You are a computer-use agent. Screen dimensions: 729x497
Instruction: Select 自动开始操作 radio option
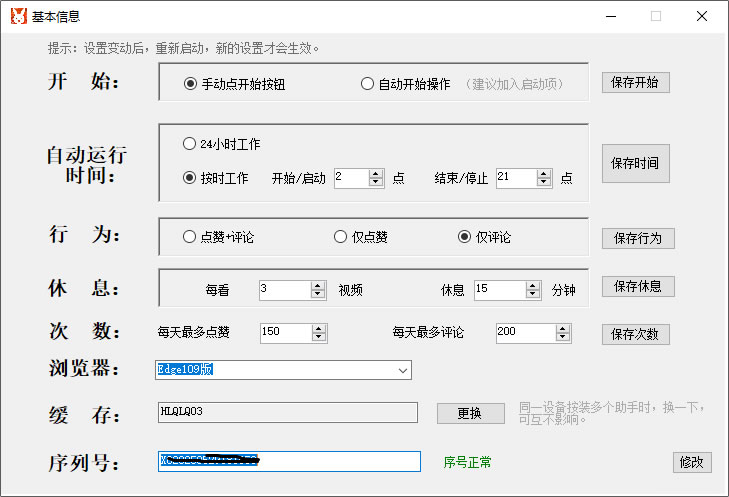367,85
